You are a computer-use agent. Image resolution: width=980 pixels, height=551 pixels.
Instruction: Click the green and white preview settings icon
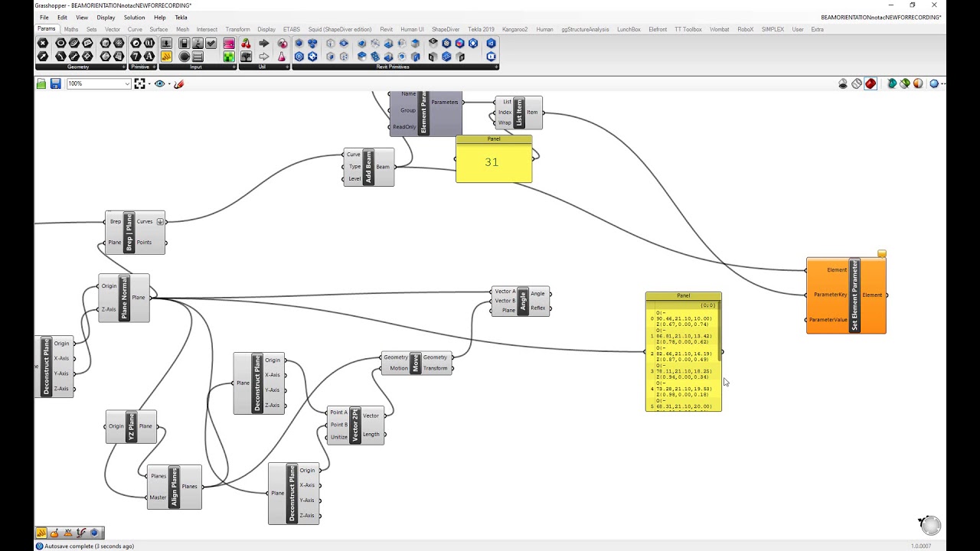[x=905, y=83]
